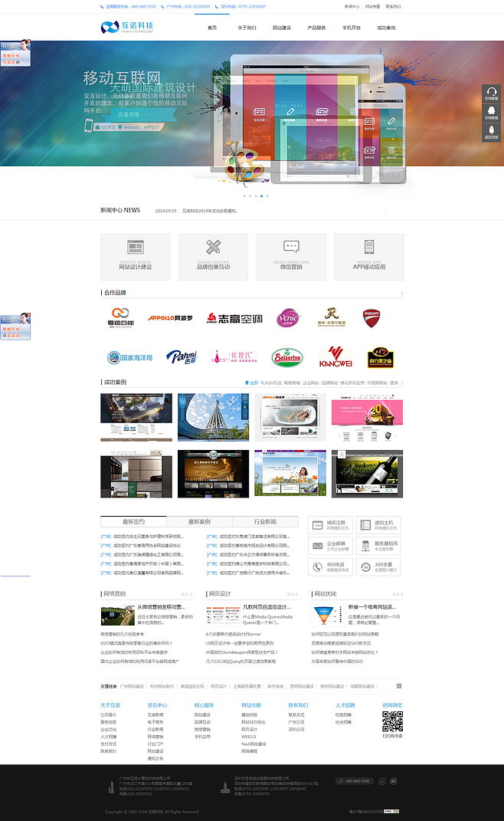Open 品牌创意互动 pencil-ruler icon tile
This screenshot has width=504, height=821.
[x=213, y=257]
